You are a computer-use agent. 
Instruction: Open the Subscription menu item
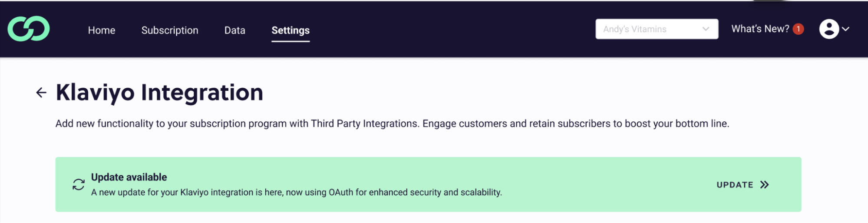(170, 30)
